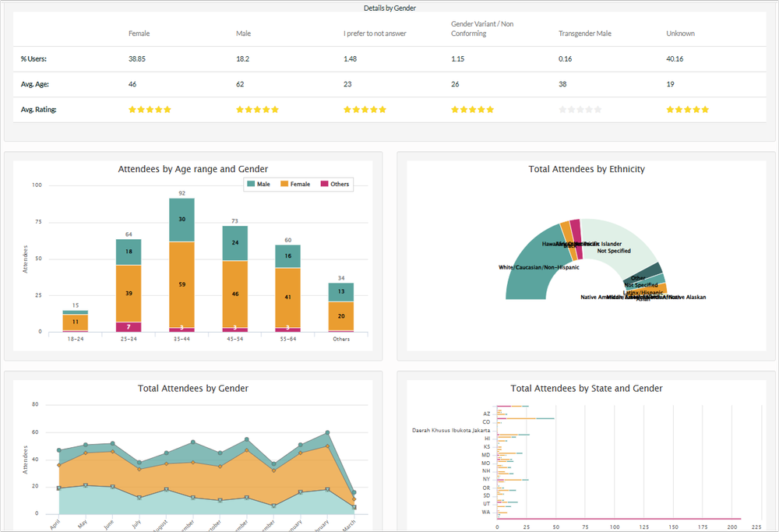Click the 18-24 age range axis label
This screenshot has width=779, height=532.
(x=76, y=339)
